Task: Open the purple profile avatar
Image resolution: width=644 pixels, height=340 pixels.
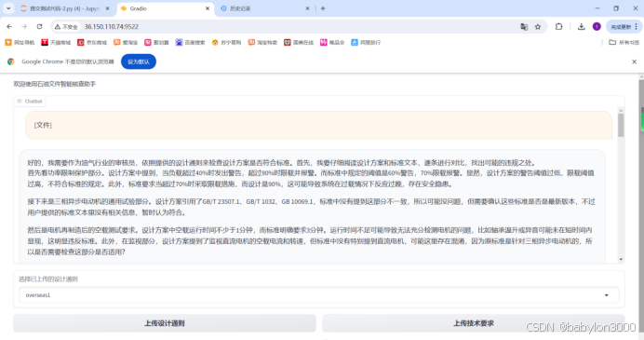Action: coord(597,27)
